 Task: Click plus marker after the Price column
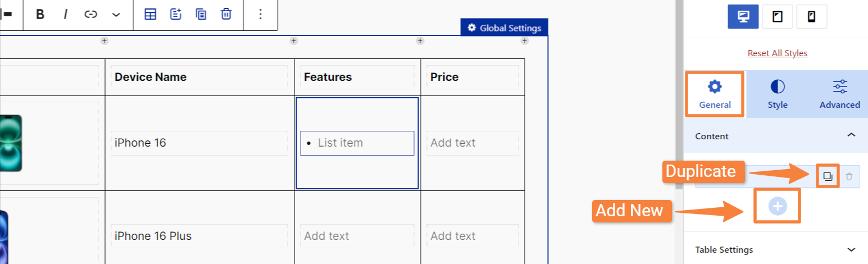(524, 40)
